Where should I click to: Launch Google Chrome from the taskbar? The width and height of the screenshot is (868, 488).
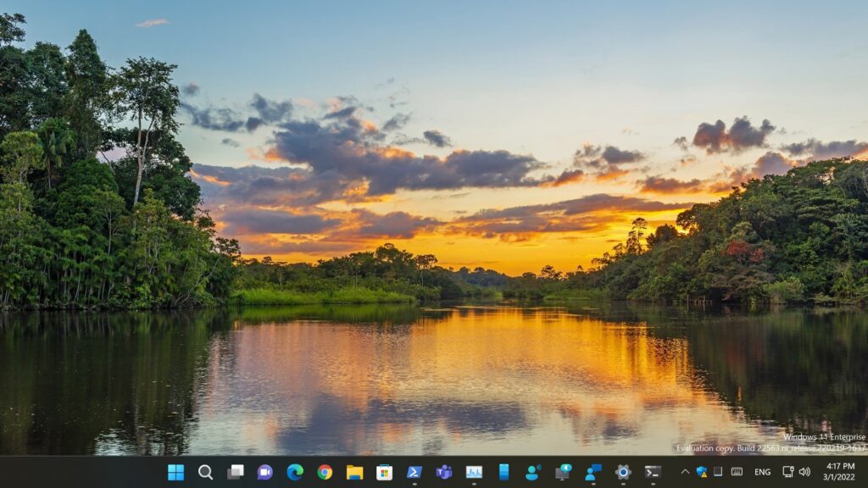(x=325, y=472)
